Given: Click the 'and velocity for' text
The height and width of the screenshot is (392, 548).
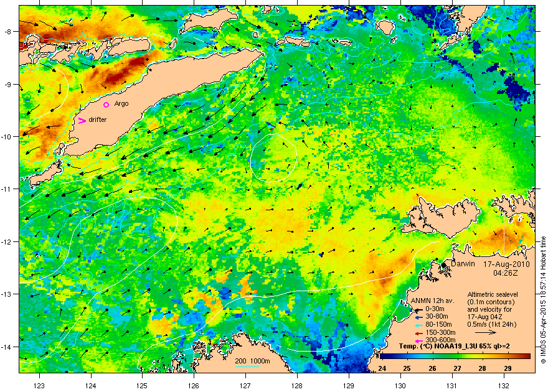Looking at the screenshot, I should 489,309.
